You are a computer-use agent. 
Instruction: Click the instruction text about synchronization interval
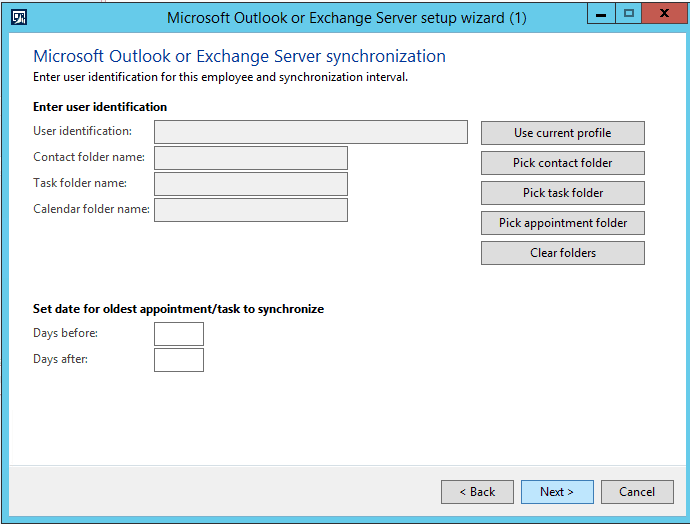220,77
